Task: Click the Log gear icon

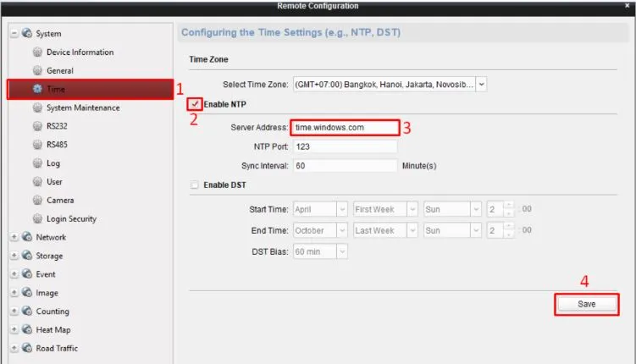Action: point(37,163)
